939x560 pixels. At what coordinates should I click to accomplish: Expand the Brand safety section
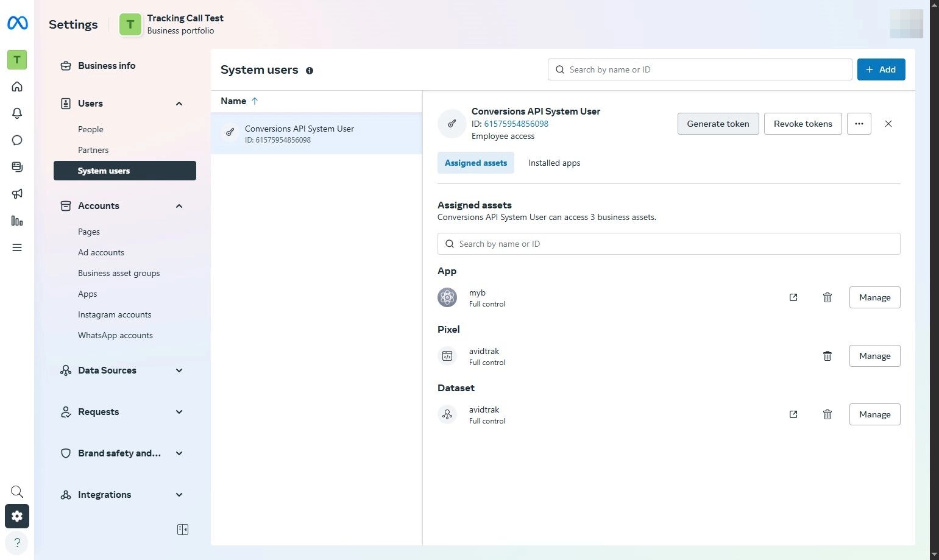[x=179, y=453]
